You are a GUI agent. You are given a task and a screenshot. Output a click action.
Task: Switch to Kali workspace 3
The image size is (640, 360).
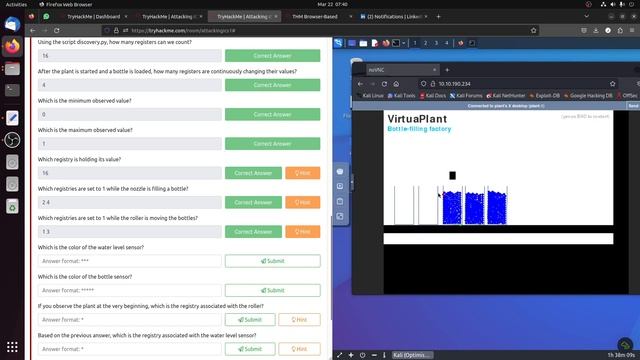click(436, 43)
